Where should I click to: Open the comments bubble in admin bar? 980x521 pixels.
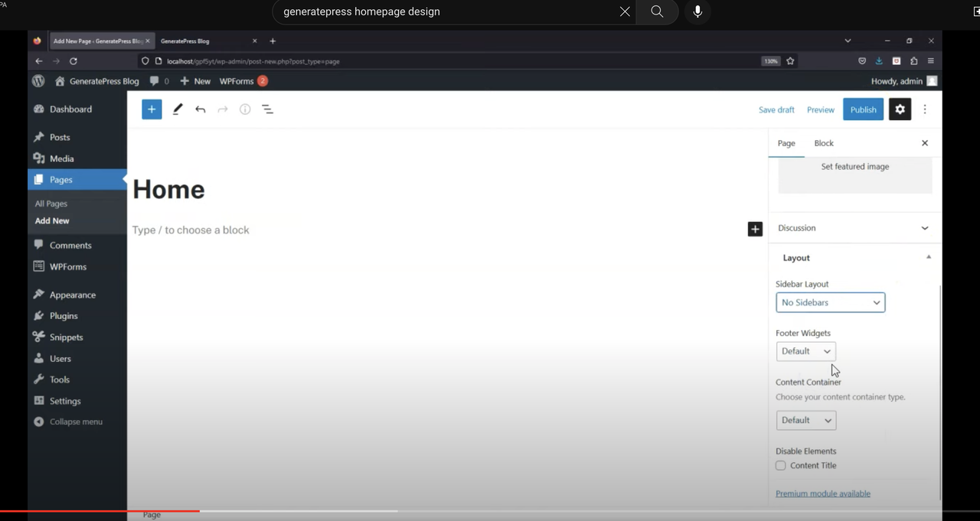pos(160,81)
